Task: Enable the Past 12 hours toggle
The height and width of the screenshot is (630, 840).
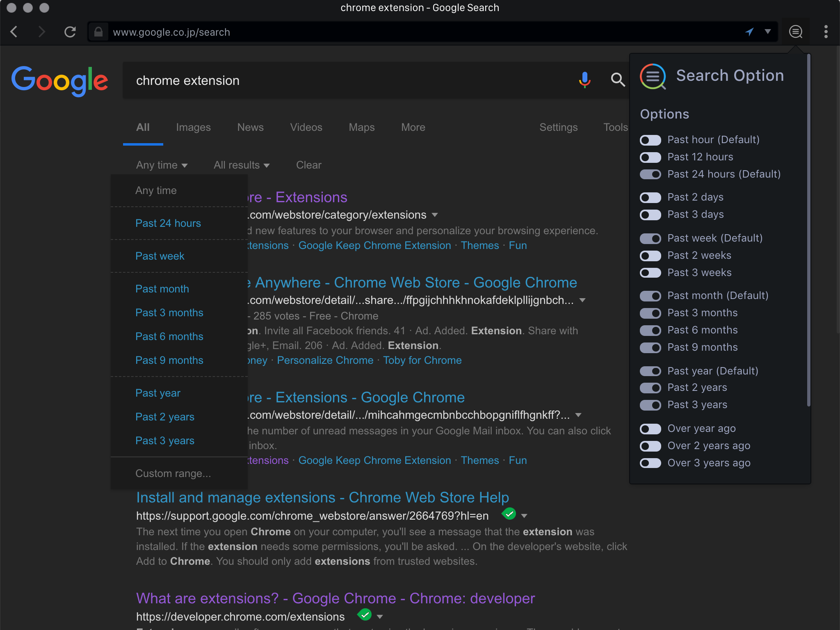Action: point(651,157)
